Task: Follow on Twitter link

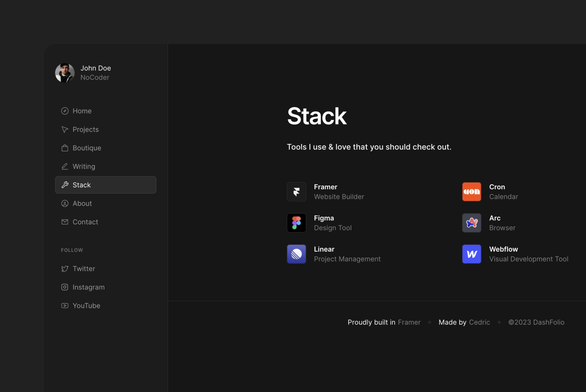Action: [x=105, y=269]
